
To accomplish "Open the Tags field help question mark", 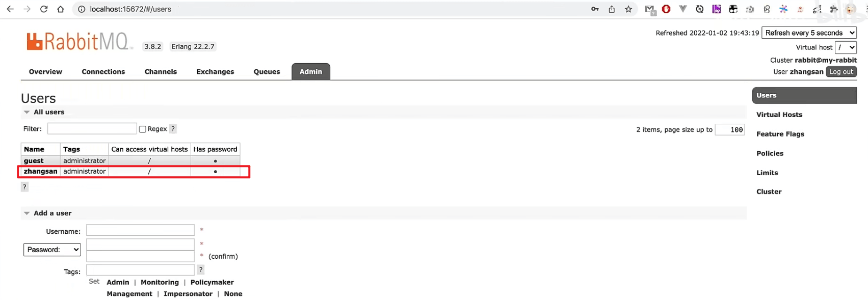I will [x=201, y=270].
